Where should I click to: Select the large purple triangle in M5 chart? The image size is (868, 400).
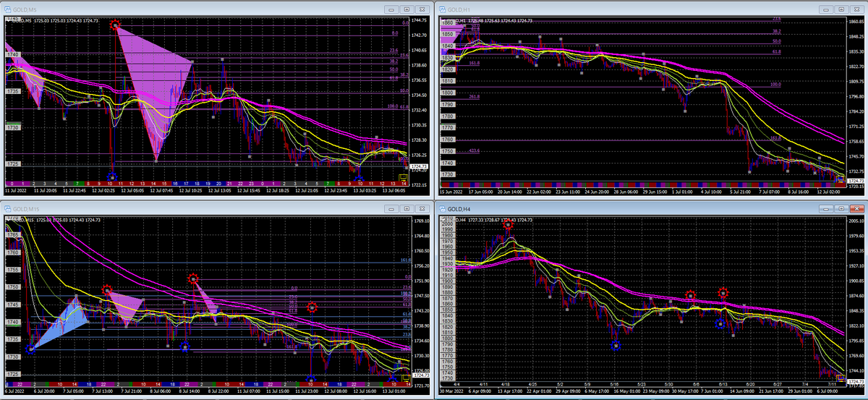click(x=155, y=81)
